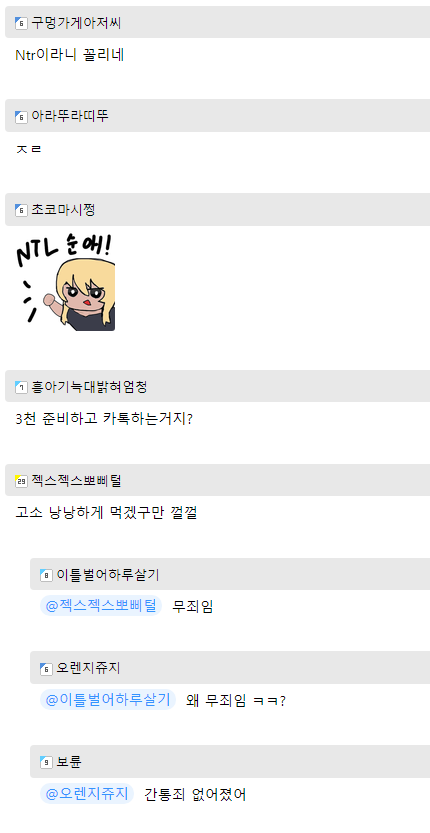Click level 9 badge beside 보륜
Screen dimensions: 430x833
click(x=46, y=762)
